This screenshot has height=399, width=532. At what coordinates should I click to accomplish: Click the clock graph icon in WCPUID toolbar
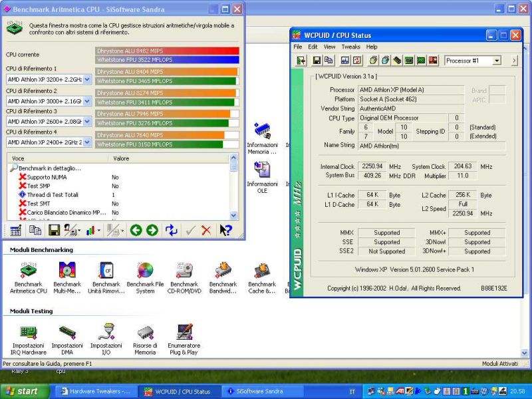[344, 61]
